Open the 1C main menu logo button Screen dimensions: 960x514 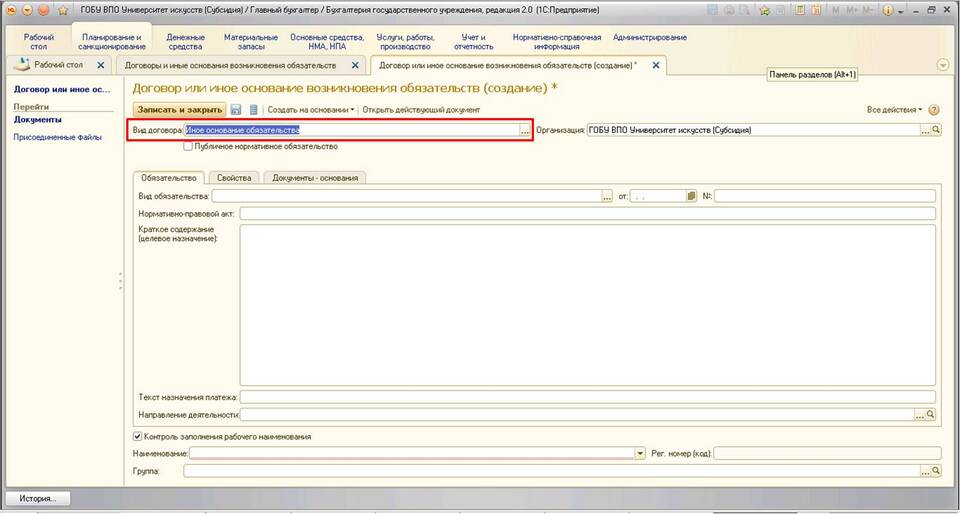pos(11,10)
